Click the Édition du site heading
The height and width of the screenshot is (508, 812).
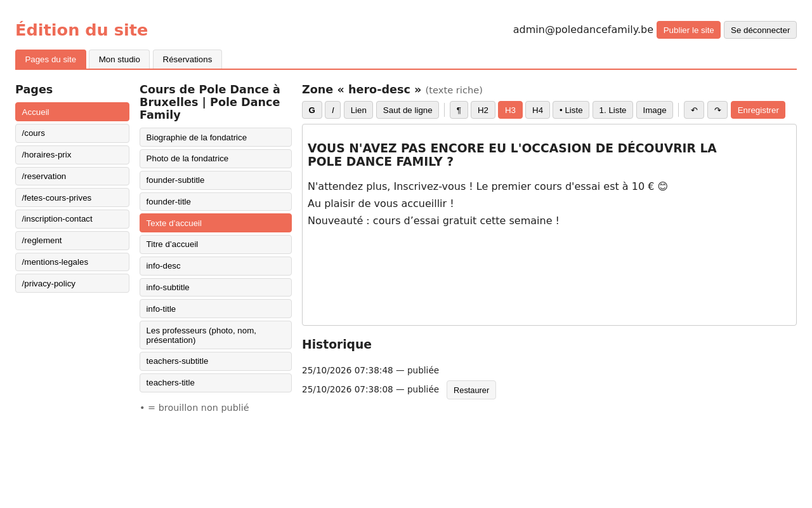pos(81,30)
